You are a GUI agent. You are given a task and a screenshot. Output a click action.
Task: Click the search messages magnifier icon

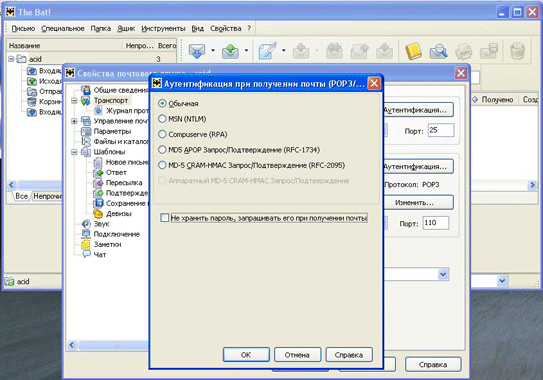[438, 51]
